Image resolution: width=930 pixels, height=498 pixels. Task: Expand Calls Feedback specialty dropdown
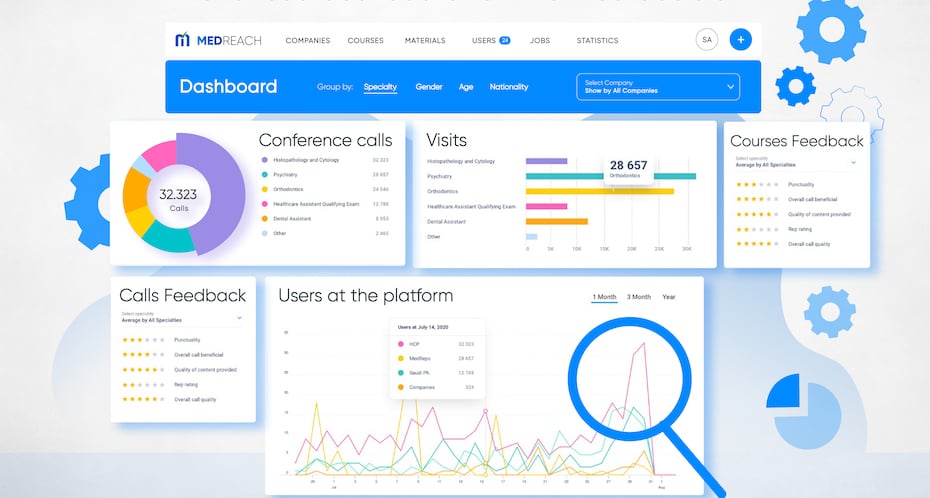click(x=239, y=318)
